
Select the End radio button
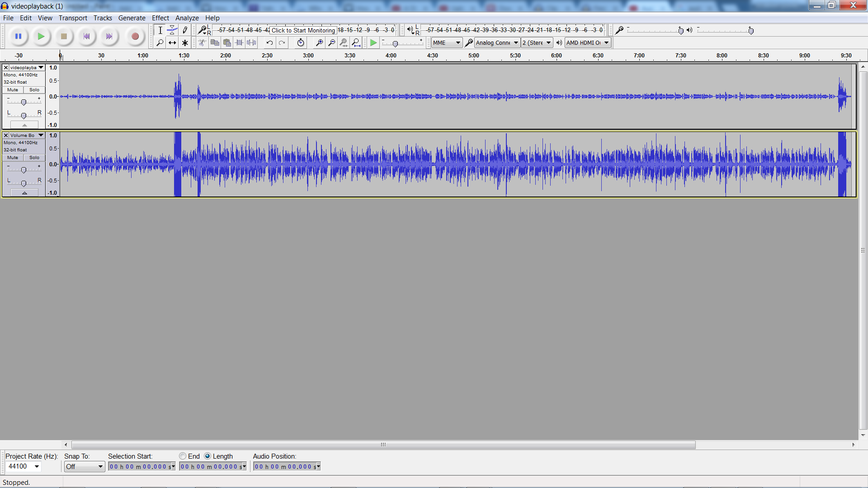[x=183, y=456]
